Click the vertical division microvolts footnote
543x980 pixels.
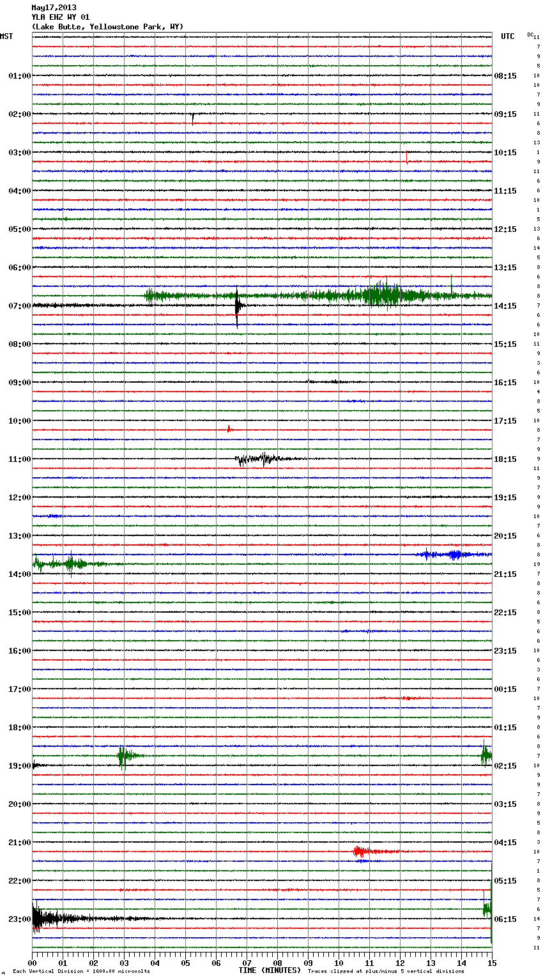click(x=81, y=971)
